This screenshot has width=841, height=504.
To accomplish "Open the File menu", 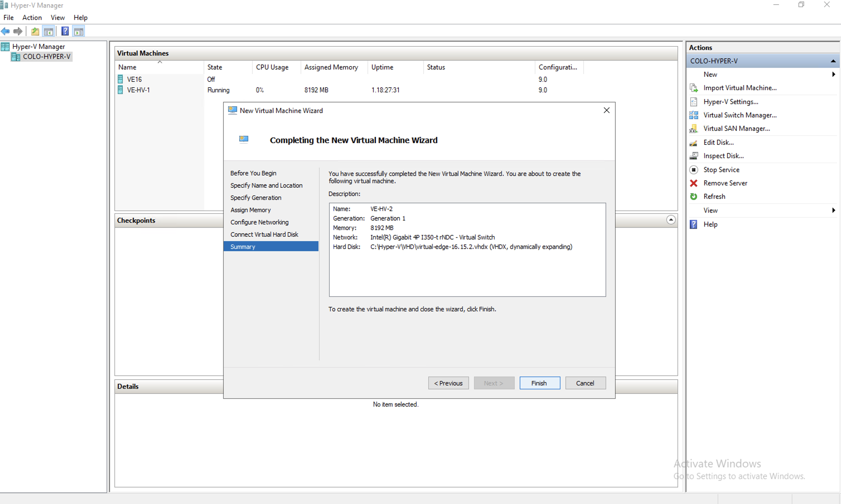I will pos(8,18).
